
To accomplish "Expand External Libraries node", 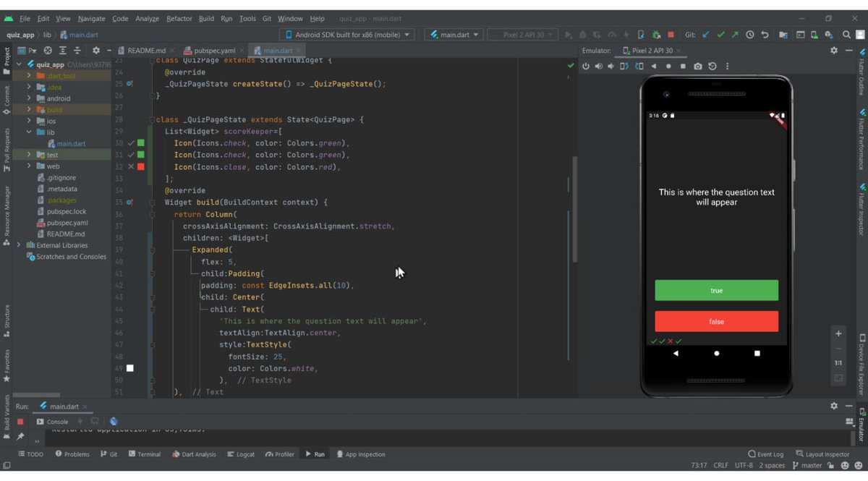I will 19,245.
